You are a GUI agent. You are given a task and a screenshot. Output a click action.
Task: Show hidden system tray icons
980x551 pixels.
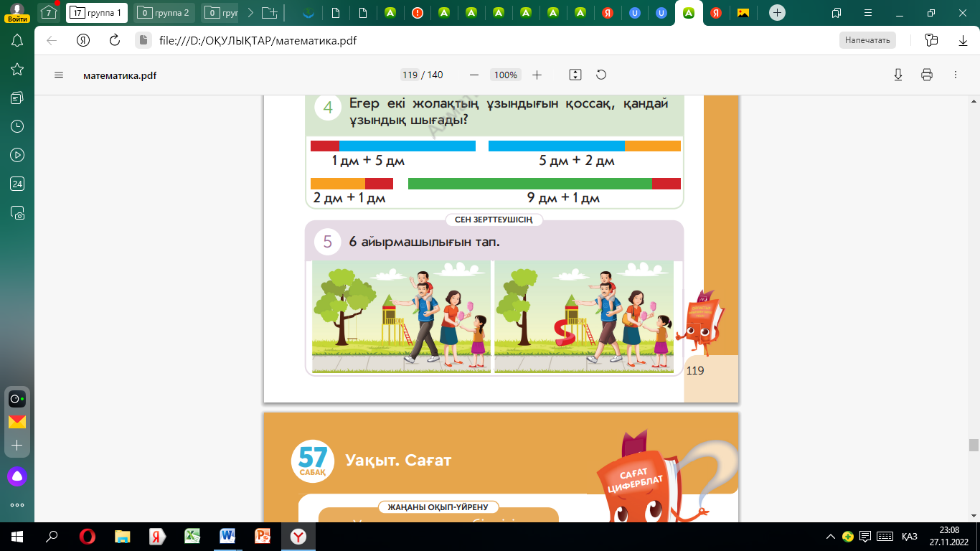tap(831, 536)
